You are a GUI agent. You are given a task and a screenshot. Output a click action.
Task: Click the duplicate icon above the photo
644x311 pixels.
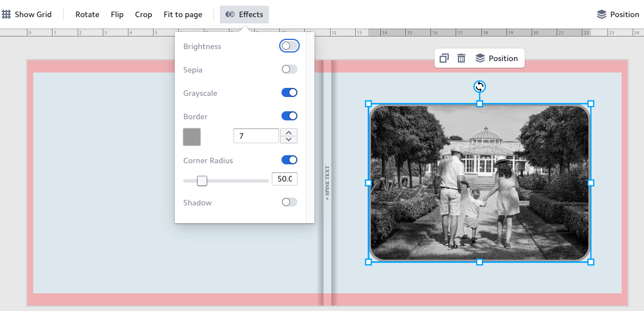(444, 58)
